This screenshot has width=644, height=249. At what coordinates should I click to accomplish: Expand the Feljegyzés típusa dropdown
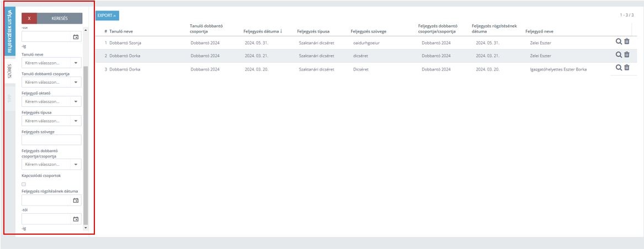click(x=51, y=121)
